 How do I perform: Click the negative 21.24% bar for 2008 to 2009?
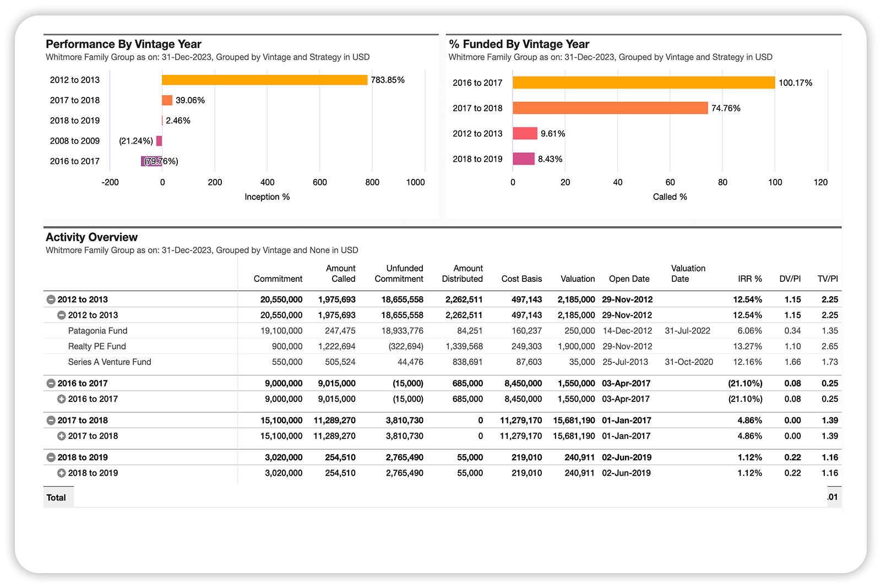(159, 141)
